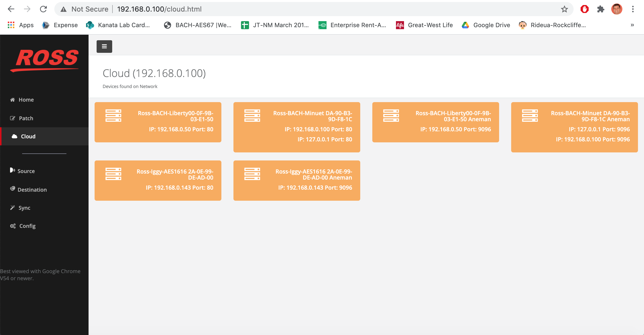Go to the Home menu item
The image size is (644, 335).
point(44,100)
